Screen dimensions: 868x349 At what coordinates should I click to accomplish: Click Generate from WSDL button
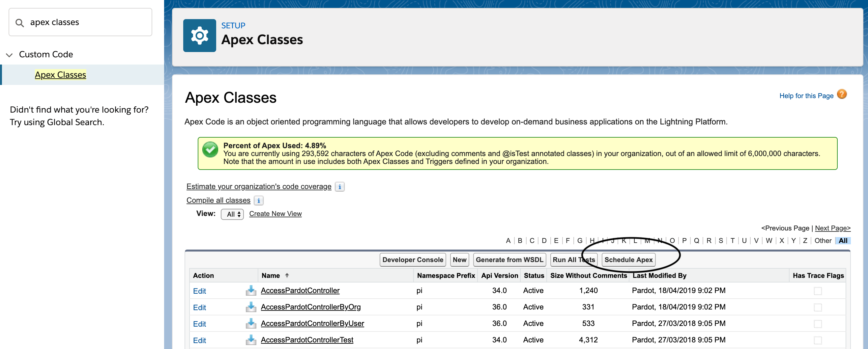(509, 260)
